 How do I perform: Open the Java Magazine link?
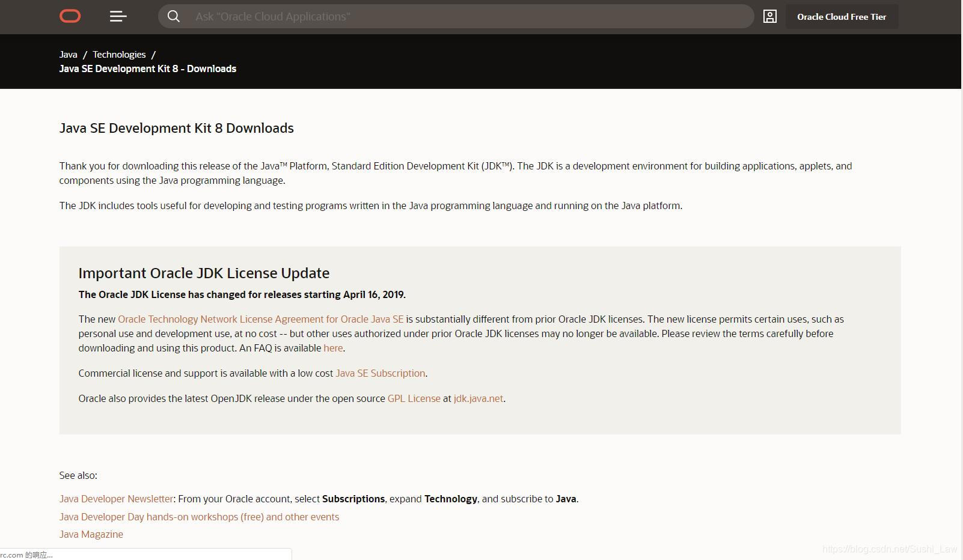(91, 534)
